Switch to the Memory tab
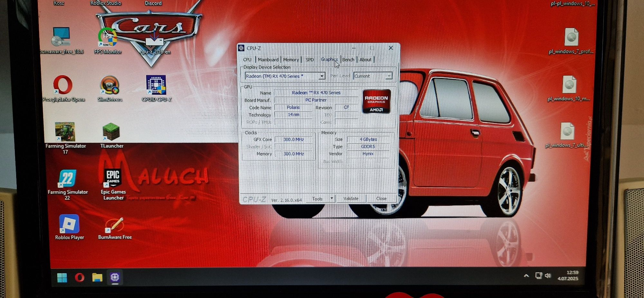This screenshot has height=298, width=644. (291, 60)
